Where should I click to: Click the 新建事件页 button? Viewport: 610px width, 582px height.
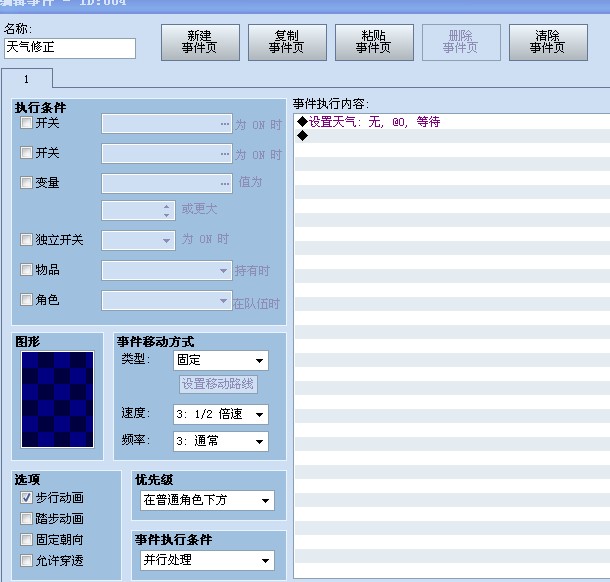click(x=200, y=42)
